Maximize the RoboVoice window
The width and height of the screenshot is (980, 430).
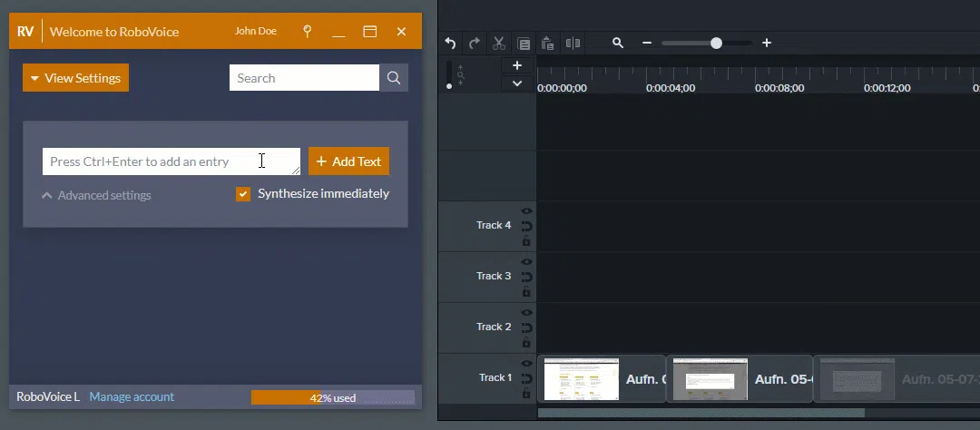[x=370, y=31]
